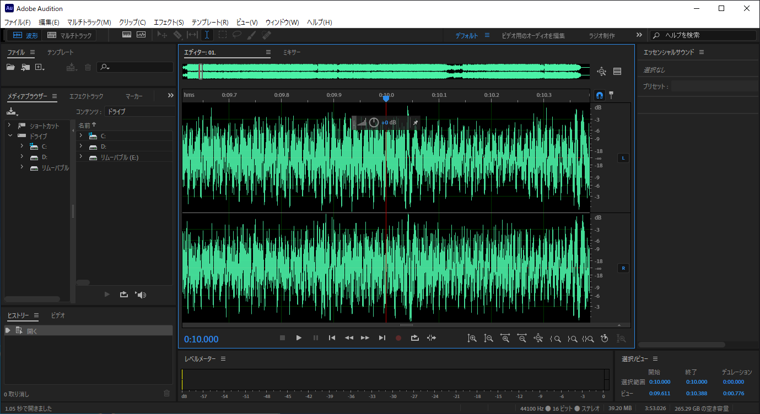Viewport: 760px width, 414px height.
Task: Select the Marquee Selection tool
Action: click(x=222, y=35)
